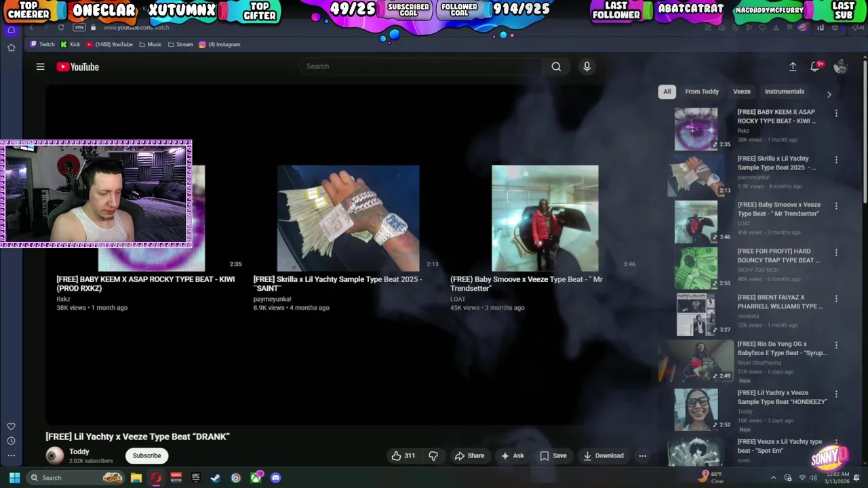
Task: Open File Explorer from taskbar
Action: (136, 478)
